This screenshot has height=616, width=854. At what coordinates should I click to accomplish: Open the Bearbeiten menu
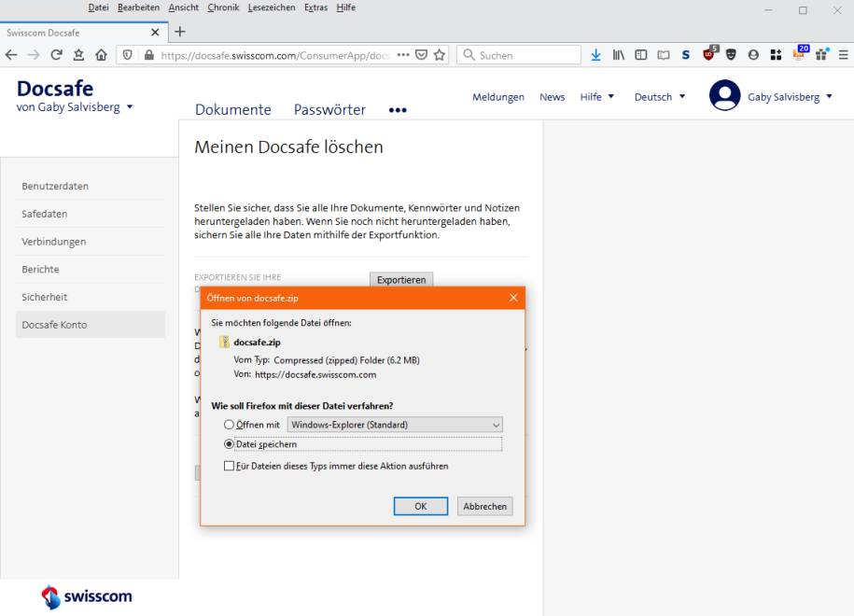tap(138, 7)
